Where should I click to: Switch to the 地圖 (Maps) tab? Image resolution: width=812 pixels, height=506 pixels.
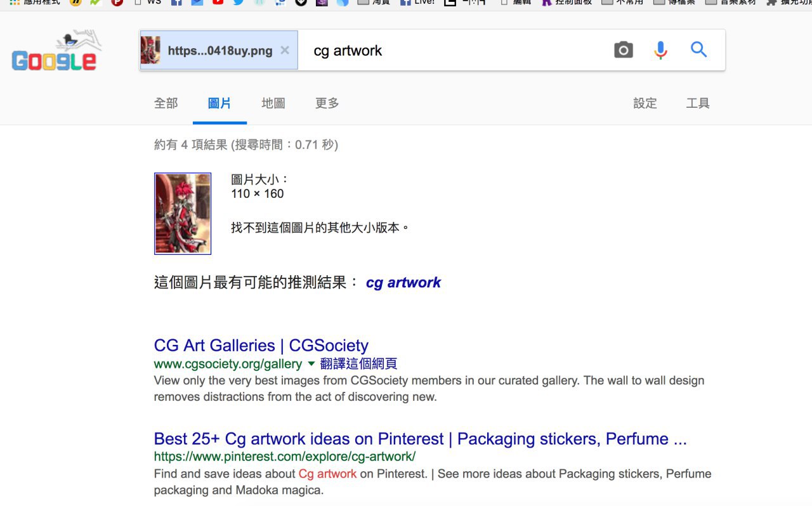(273, 103)
